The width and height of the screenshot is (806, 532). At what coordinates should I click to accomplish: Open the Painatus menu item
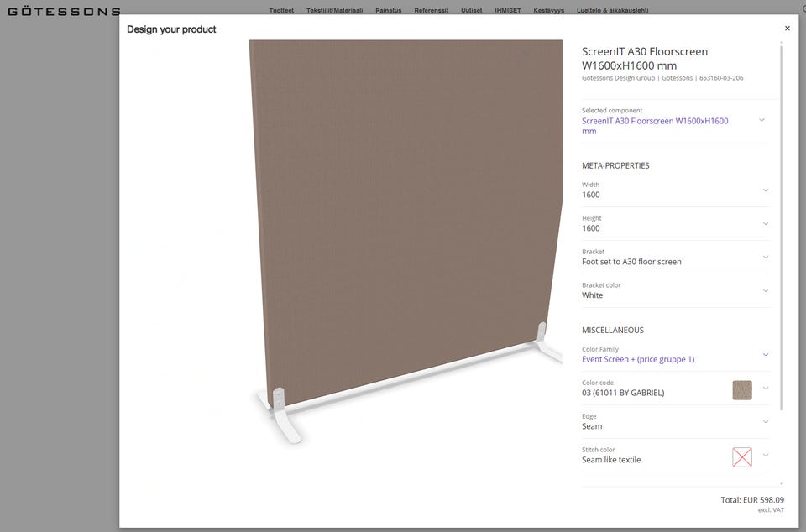[389, 10]
